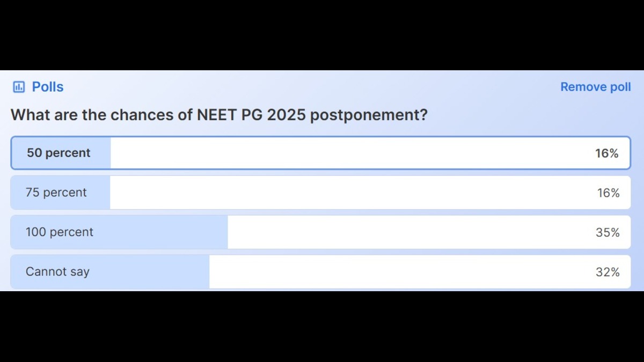Click the 35% result value

pyautogui.click(x=608, y=233)
